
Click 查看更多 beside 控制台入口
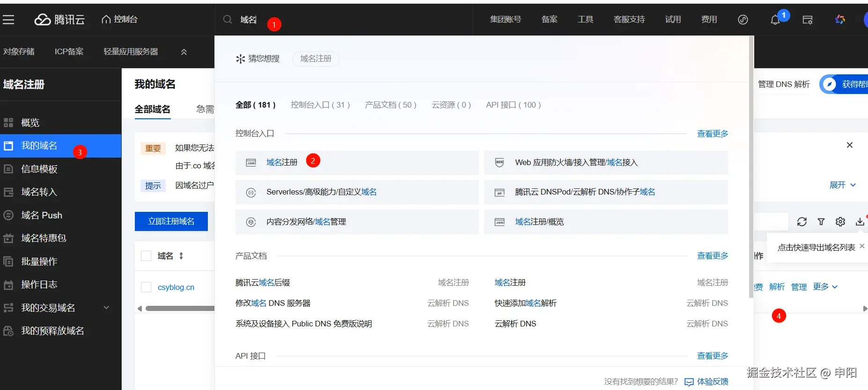[x=713, y=134]
